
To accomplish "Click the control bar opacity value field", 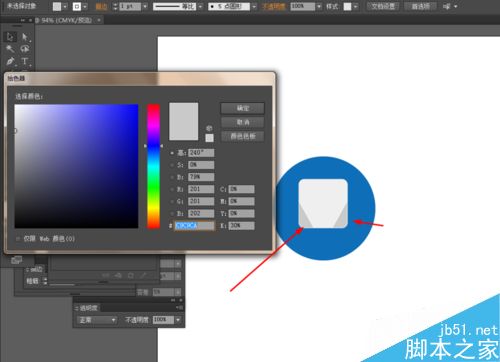I will (x=302, y=6).
